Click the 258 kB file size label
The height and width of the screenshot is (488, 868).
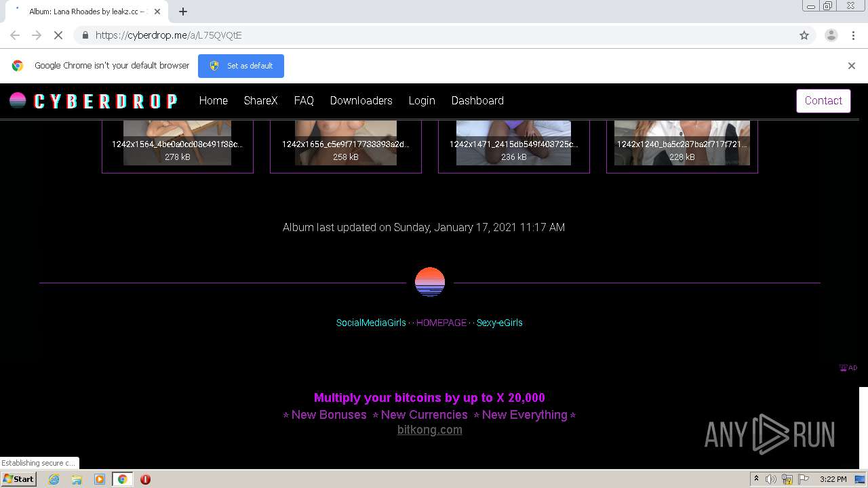click(346, 157)
